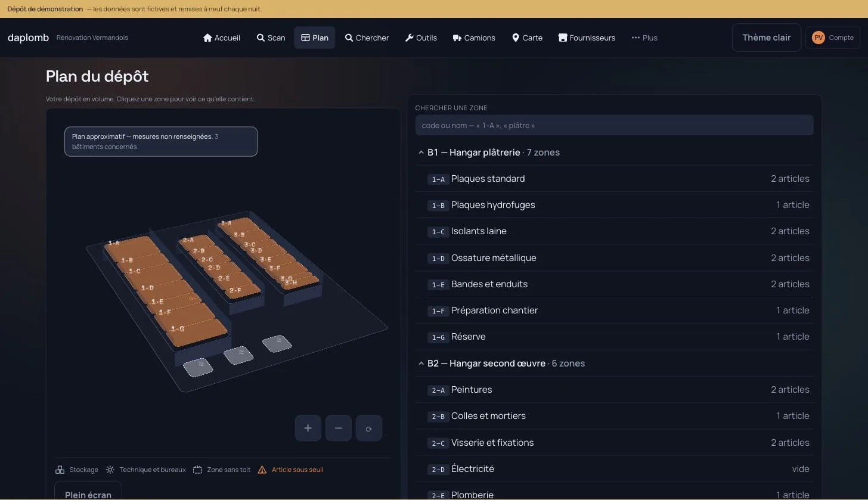868x500 pixels.
Task: Reset the 3D plan view rotation
Action: [x=368, y=428]
